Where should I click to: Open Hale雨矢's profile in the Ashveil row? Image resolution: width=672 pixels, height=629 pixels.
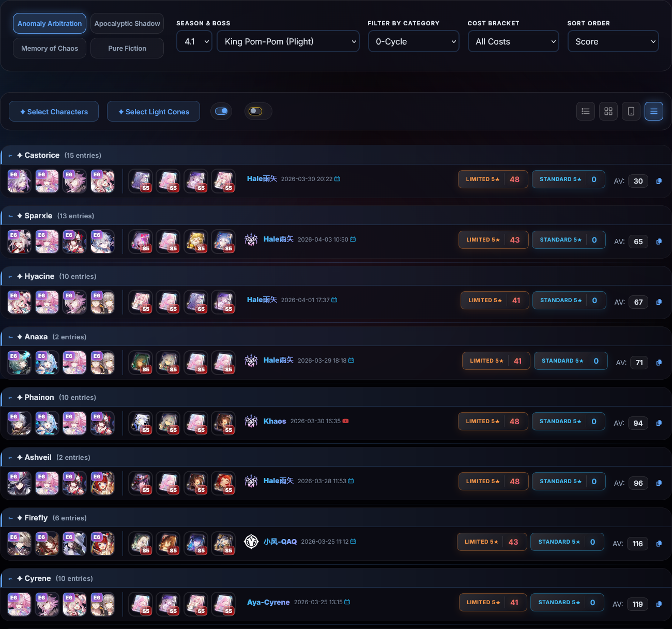click(279, 481)
